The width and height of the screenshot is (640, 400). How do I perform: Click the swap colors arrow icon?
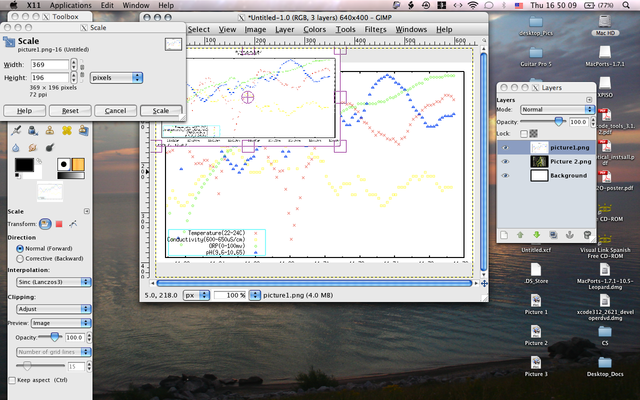coord(39,161)
